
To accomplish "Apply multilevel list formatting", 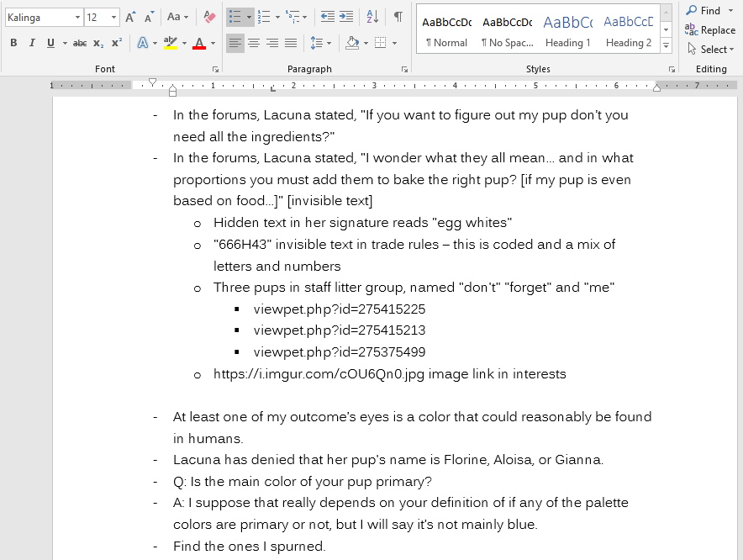I will pos(292,18).
